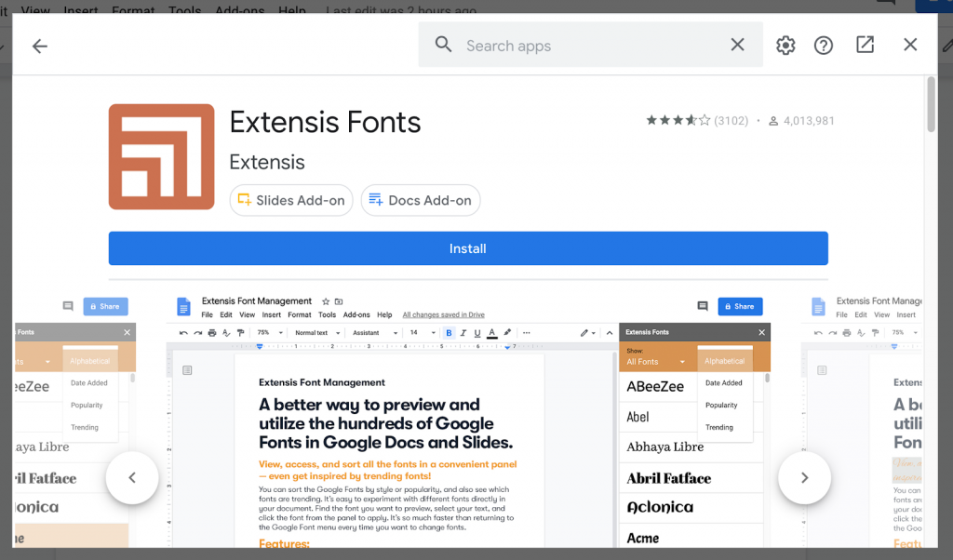
Task: Close the marketplace dialog
Action: 910,45
